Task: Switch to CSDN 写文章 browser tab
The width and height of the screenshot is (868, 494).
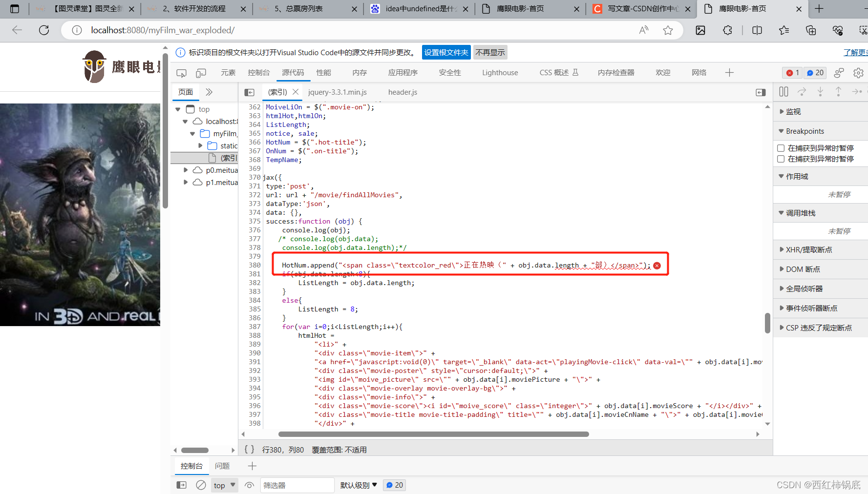Action: 642,9
